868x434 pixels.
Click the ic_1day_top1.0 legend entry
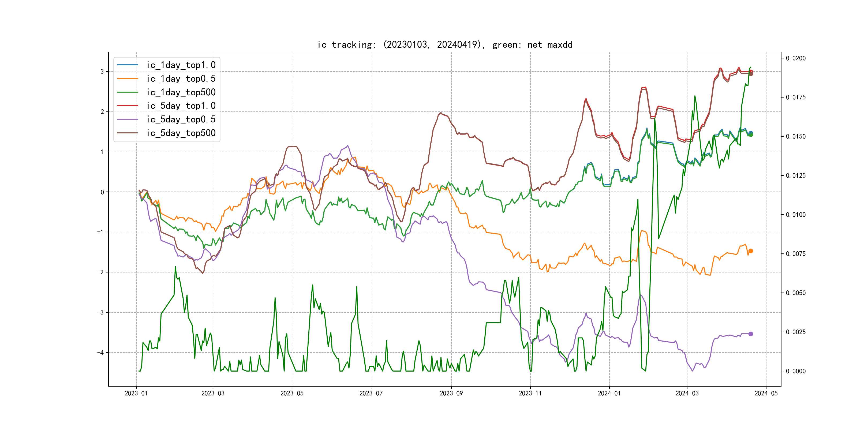(x=181, y=65)
